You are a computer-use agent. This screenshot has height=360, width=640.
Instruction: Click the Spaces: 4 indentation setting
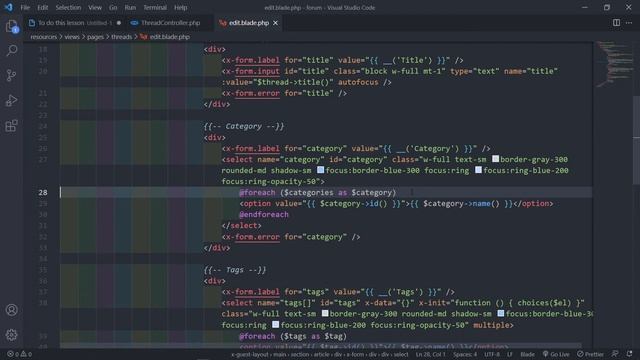click(464, 354)
